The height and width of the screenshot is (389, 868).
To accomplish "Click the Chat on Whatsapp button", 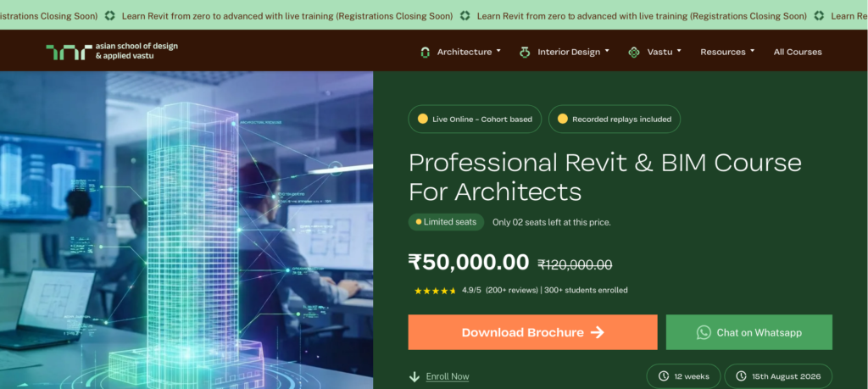I will [x=749, y=332].
